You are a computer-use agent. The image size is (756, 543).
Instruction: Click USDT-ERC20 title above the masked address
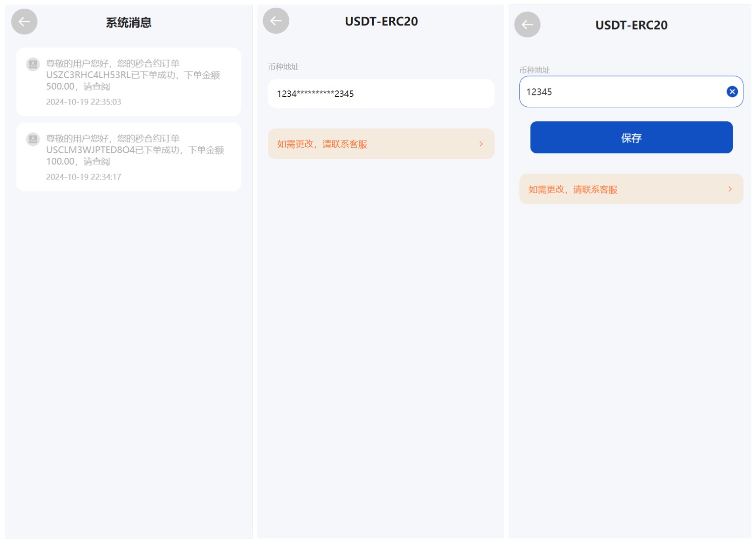click(x=381, y=21)
